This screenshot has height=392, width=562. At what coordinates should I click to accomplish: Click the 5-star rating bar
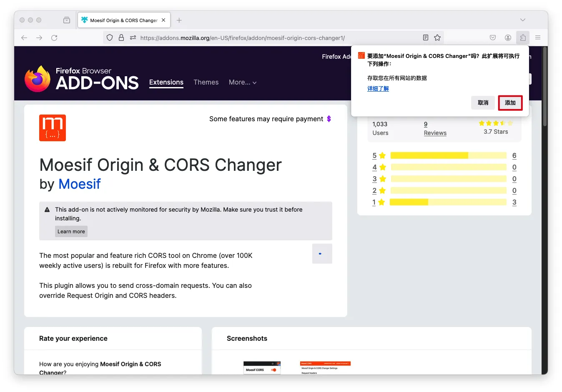[448, 156]
